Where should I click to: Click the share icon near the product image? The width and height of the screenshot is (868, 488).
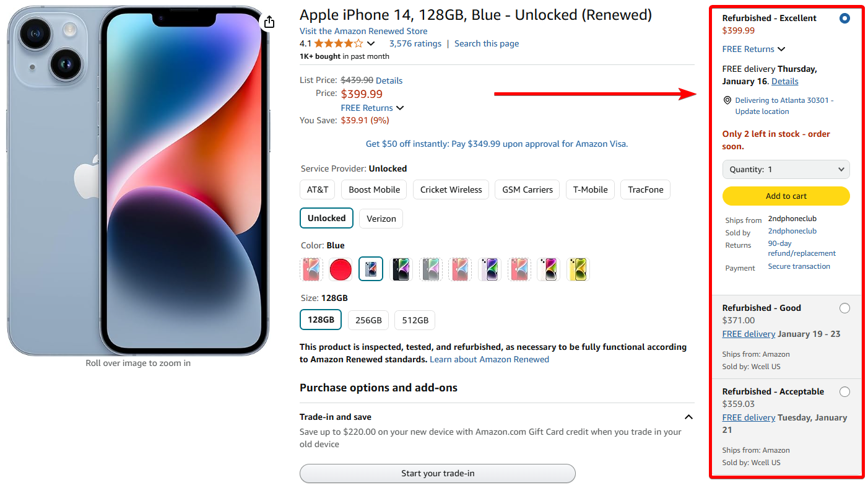269,21
